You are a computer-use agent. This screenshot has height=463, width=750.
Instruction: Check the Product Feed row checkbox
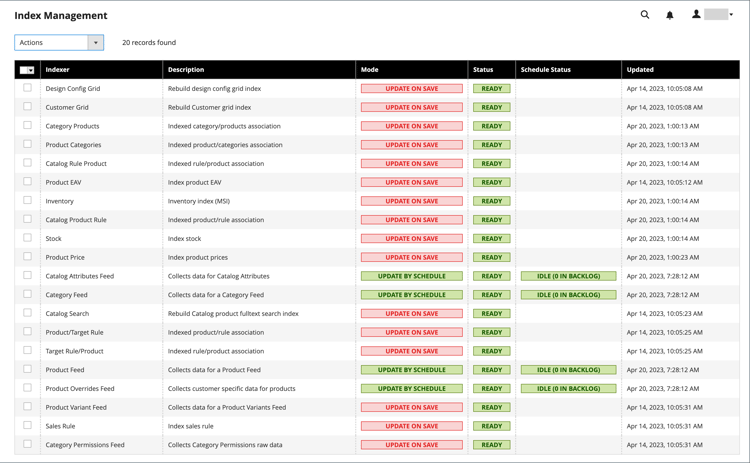[27, 369]
